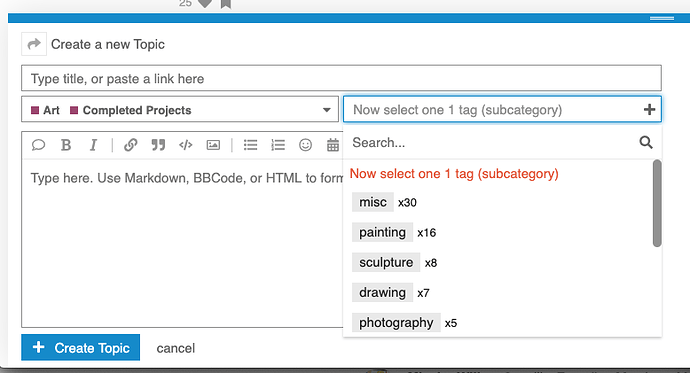Image resolution: width=690 pixels, height=373 pixels.
Task: Select the drawing tag
Action: point(382,293)
